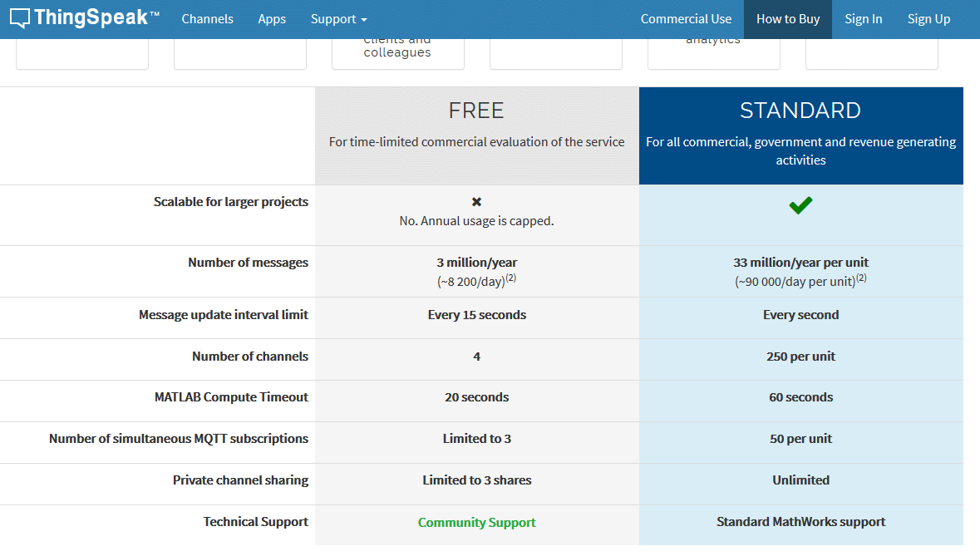Click the 'Unlimited' sharing value
The width and height of the screenshot is (980, 556).
coord(800,480)
